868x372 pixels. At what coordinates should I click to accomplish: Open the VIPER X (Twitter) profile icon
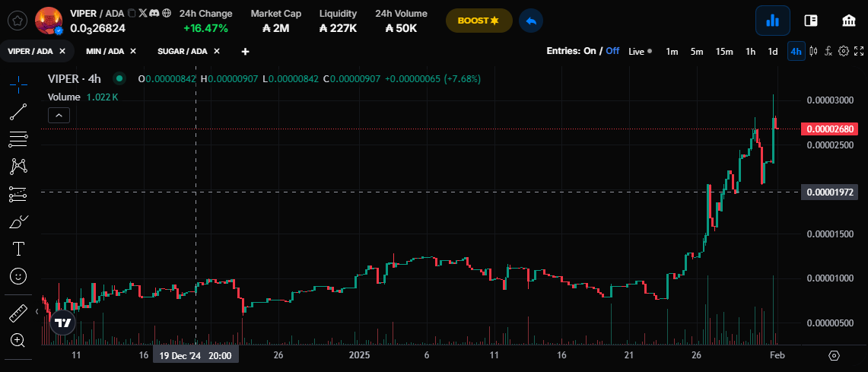(143, 13)
